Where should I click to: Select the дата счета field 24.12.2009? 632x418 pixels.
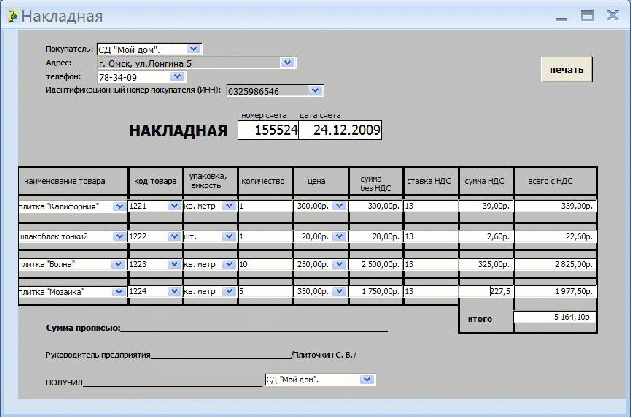click(340, 131)
